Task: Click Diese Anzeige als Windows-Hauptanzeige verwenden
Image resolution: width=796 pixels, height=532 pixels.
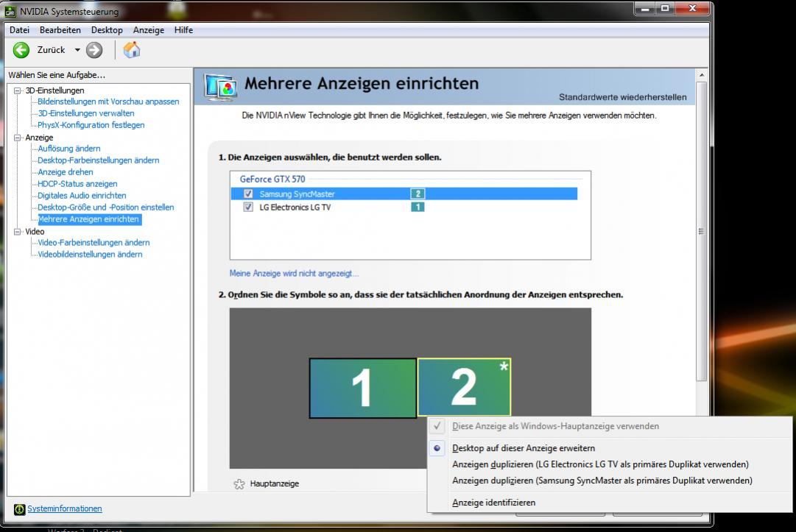Action: pyautogui.click(x=555, y=426)
